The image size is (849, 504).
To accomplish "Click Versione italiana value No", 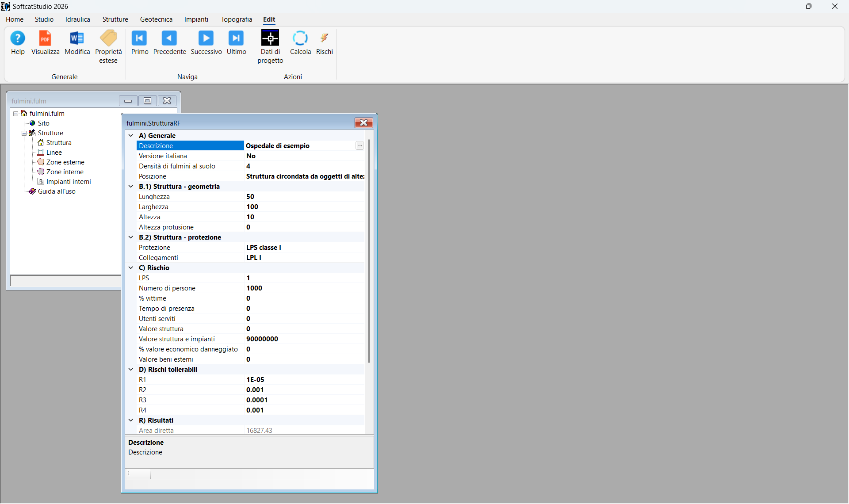I will pos(305,156).
